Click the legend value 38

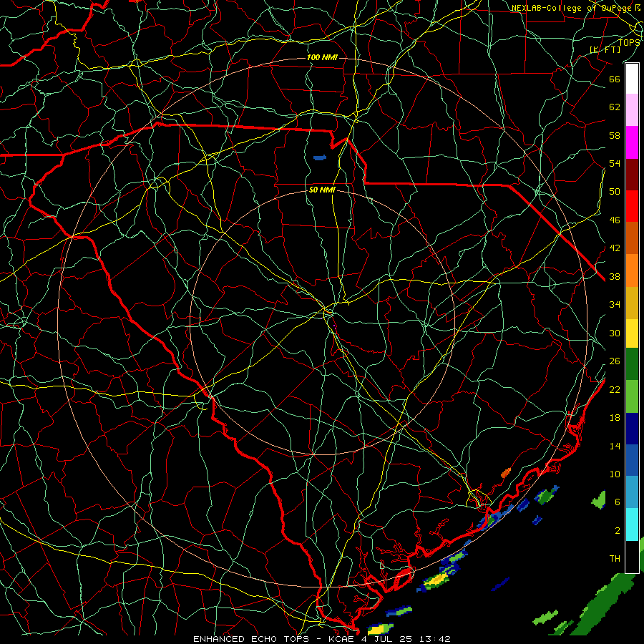615,276
